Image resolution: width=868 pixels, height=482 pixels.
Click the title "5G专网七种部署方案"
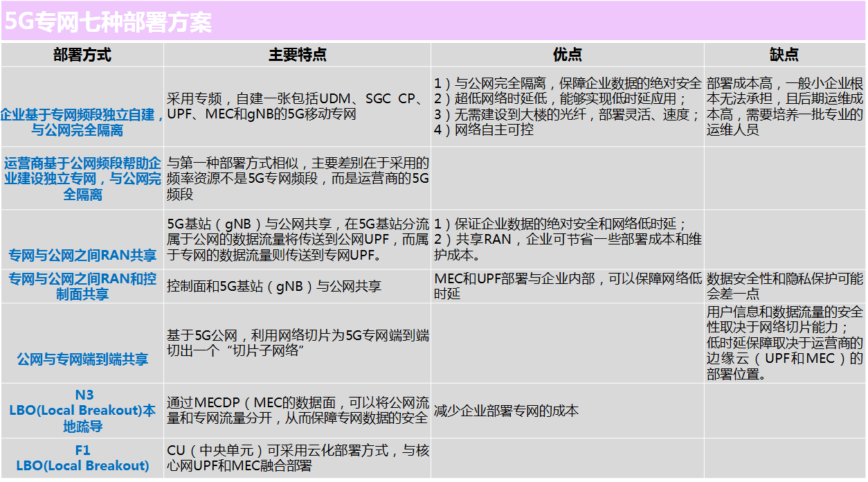[x=108, y=22]
